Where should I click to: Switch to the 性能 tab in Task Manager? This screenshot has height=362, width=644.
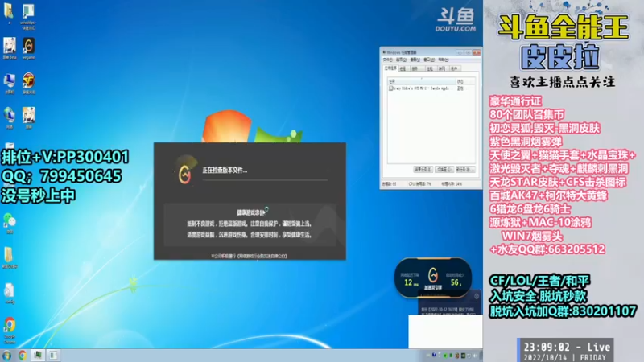point(430,68)
